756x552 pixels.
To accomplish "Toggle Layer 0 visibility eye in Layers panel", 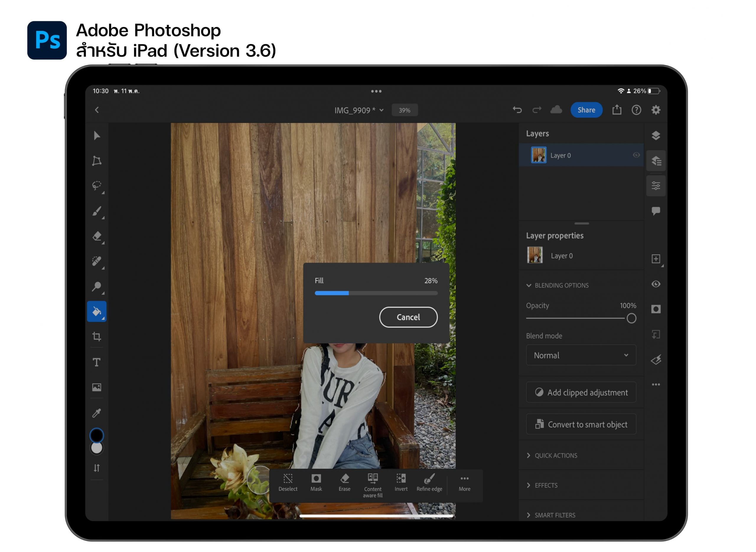I will point(636,155).
